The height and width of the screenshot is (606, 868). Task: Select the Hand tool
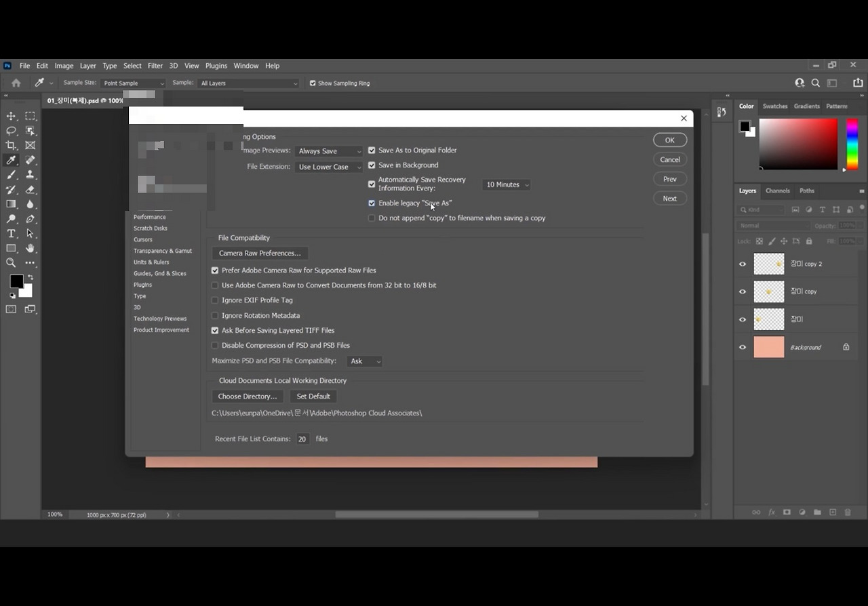(31, 248)
